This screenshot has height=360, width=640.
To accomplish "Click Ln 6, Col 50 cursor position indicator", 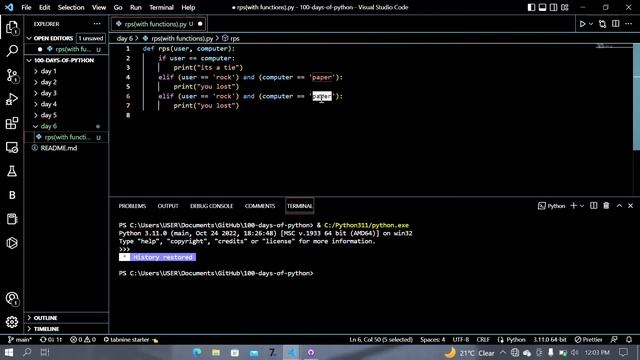I will click(381, 340).
